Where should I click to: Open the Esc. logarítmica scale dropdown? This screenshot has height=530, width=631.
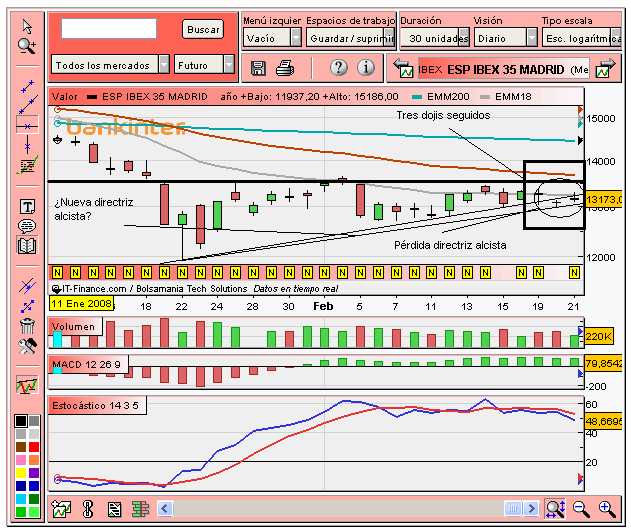[582, 38]
